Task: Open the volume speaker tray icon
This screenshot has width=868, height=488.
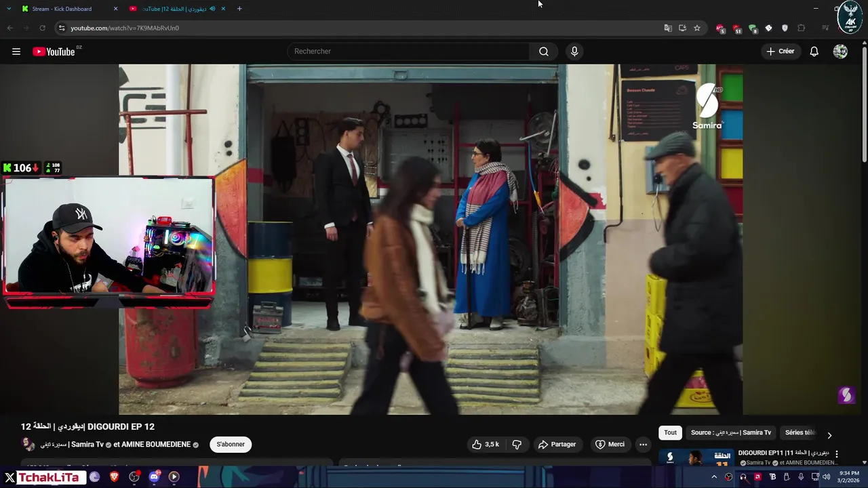Action: (826, 477)
